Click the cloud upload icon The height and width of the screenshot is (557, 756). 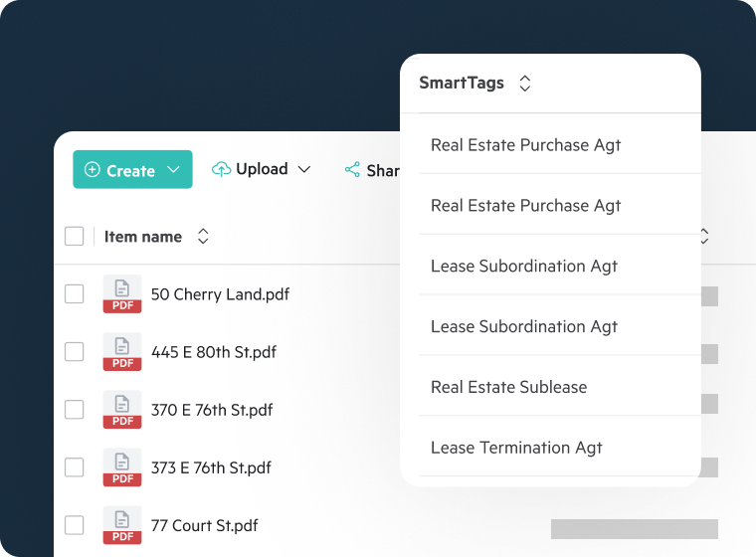(221, 170)
